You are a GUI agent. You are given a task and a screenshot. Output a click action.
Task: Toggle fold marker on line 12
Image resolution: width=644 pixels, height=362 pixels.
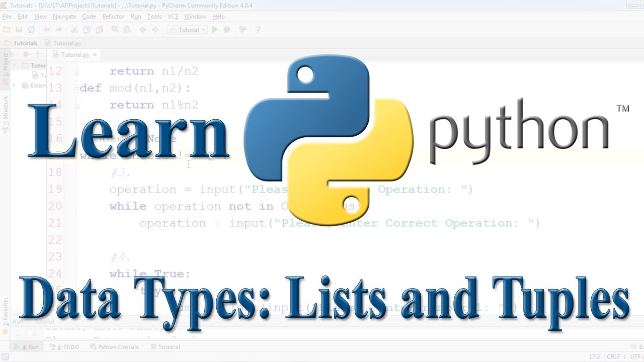pyautogui.click(x=76, y=72)
